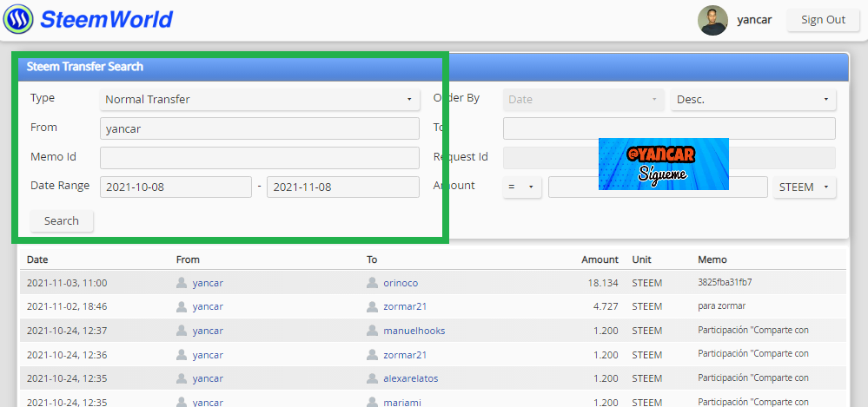Open yancar sender link in 11:00 row
This screenshot has width=868, height=407.
point(208,283)
